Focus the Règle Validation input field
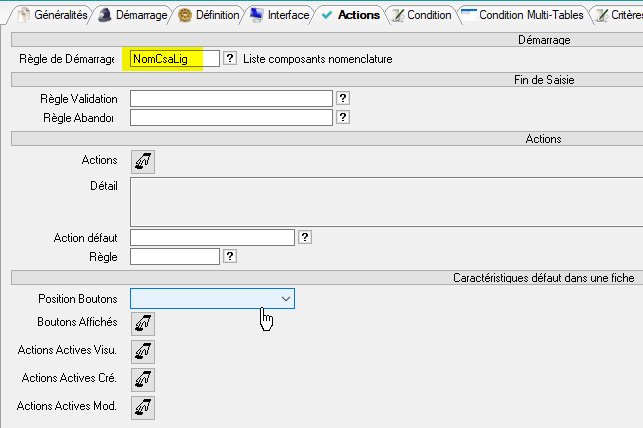Image resolution: width=643 pixels, height=428 pixels. tap(231, 98)
